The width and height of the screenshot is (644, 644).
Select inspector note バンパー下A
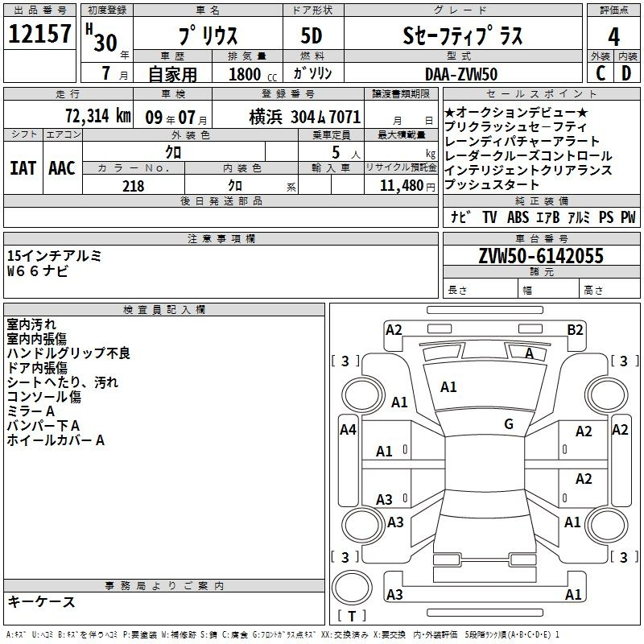click(43, 426)
